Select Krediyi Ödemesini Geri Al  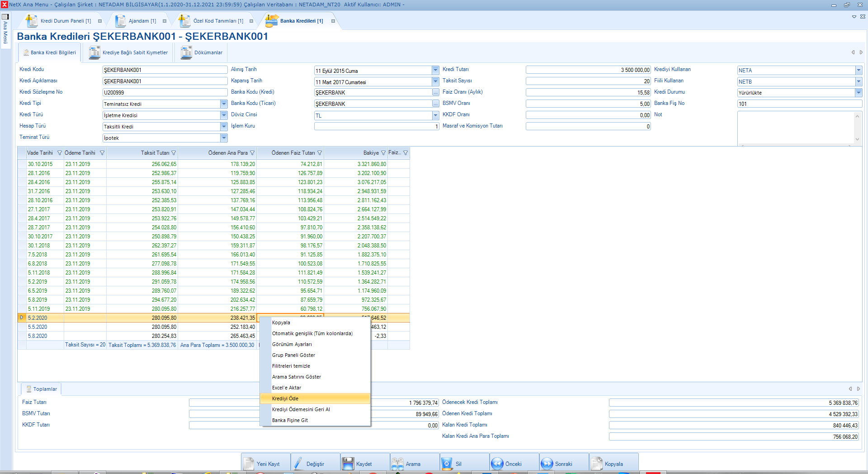pyautogui.click(x=315, y=409)
